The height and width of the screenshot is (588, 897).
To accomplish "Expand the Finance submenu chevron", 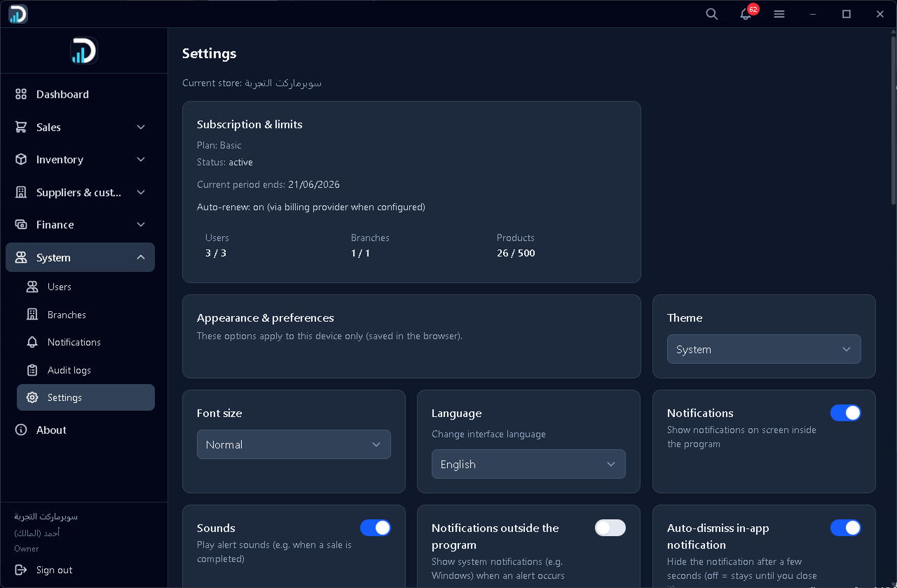I will (x=141, y=224).
